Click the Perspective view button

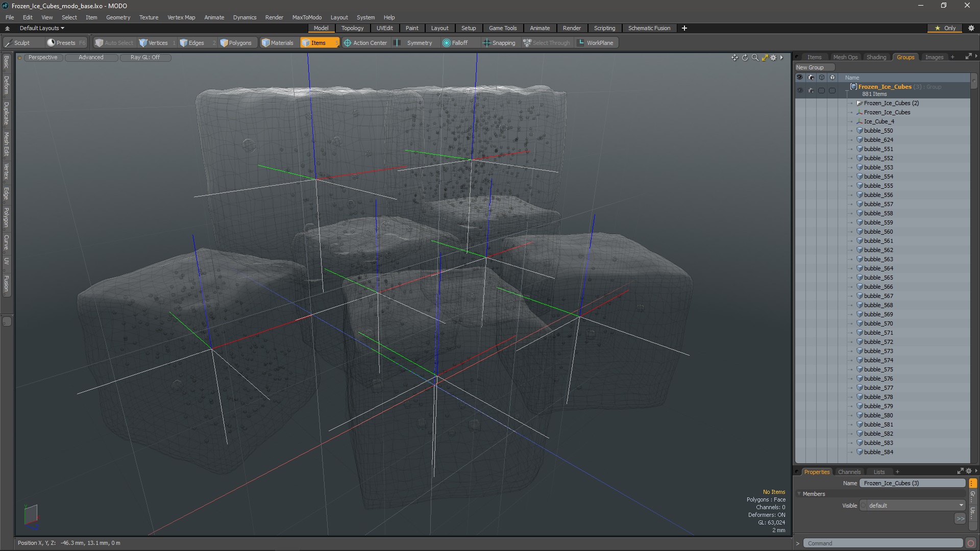(x=43, y=57)
